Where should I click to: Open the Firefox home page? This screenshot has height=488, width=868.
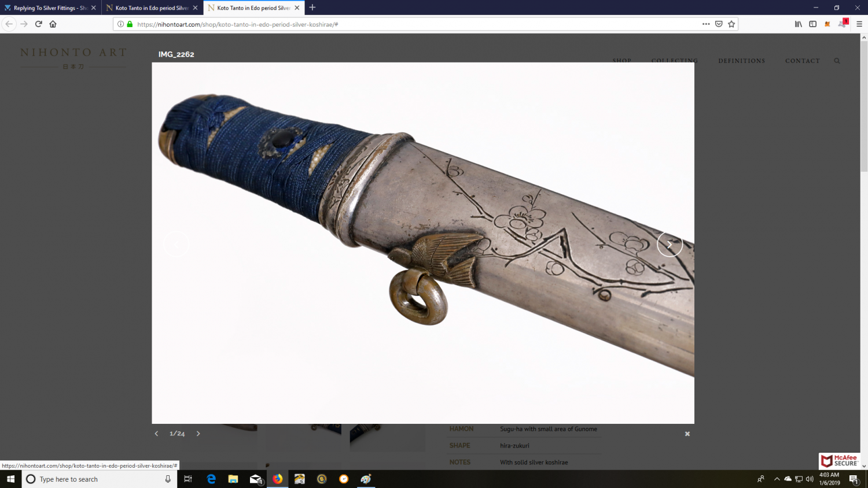click(x=53, y=24)
